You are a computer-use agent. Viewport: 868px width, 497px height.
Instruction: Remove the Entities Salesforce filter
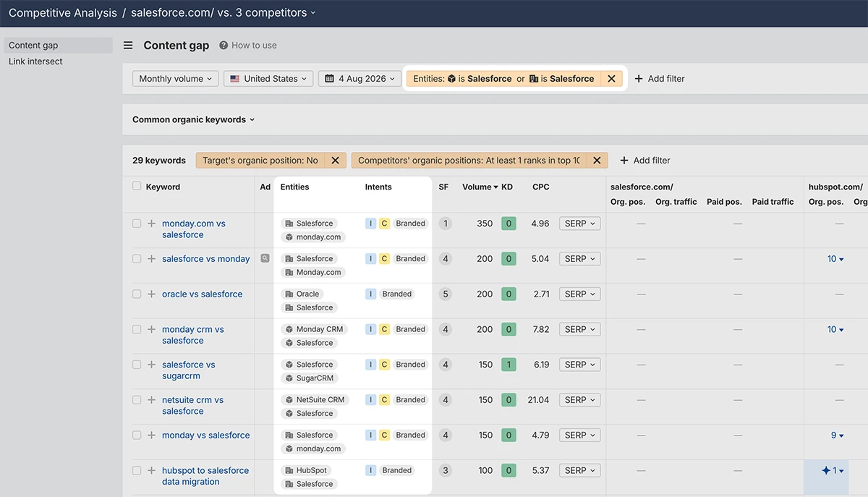(x=611, y=79)
